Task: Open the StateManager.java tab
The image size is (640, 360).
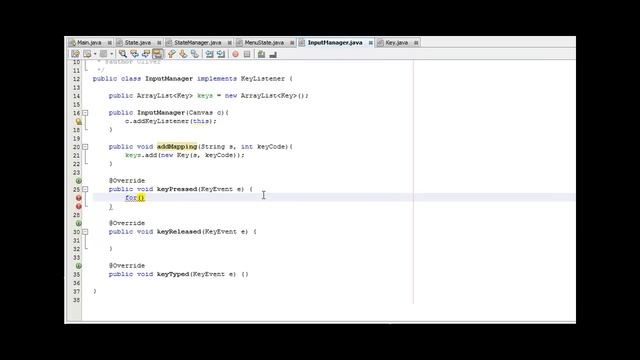Action: 198,42
